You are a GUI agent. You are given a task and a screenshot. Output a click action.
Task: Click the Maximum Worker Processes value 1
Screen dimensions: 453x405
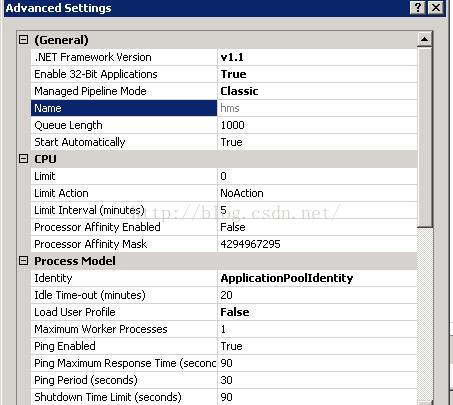click(x=223, y=329)
